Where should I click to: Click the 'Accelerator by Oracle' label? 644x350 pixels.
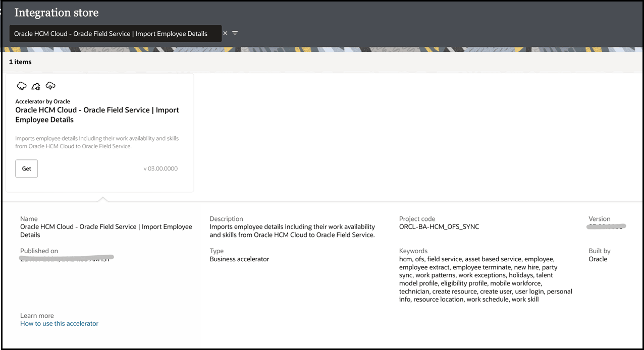[43, 101]
